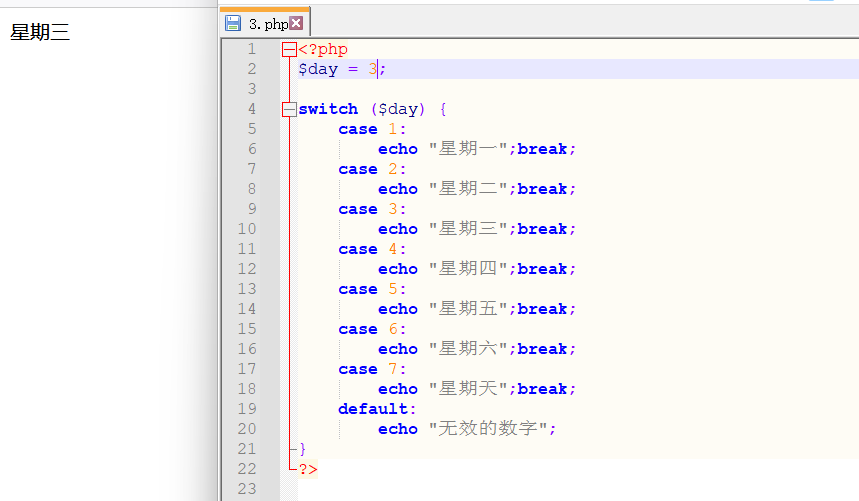Click the 星期三 output text in browser
This screenshot has height=501, width=859.
(40, 32)
